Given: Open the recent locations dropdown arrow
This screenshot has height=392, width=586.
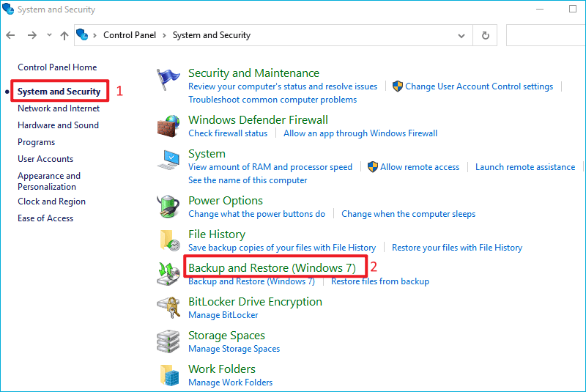Looking at the screenshot, I should pyautogui.click(x=49, y=35).
